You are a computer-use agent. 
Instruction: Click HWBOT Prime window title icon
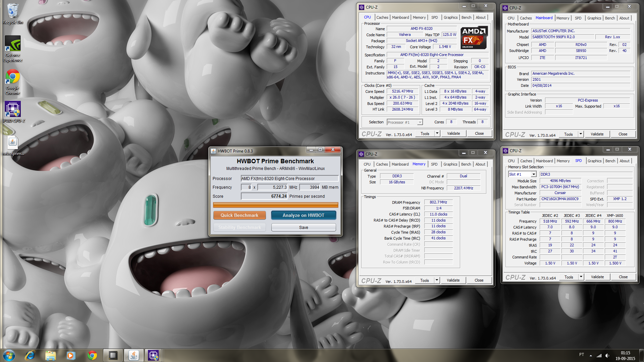pos(213,151)
